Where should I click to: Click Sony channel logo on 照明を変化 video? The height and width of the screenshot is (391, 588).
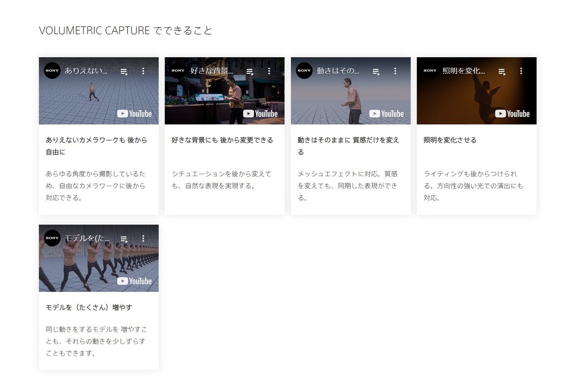[430, 70]
